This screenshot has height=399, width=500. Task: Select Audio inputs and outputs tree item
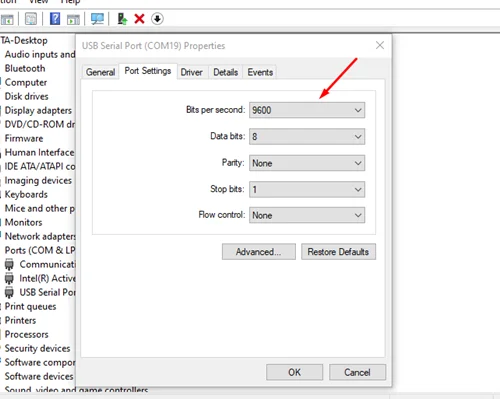pos(40,54)
